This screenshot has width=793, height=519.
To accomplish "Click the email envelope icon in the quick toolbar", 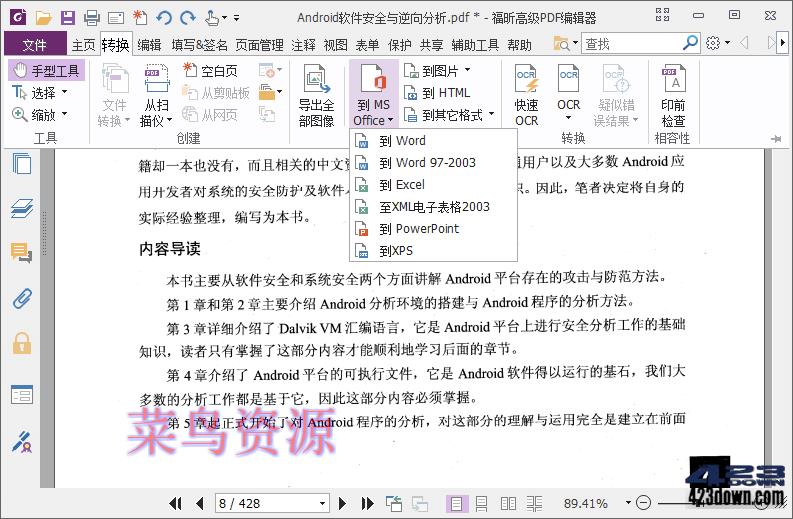I will click(x=116, y=19).
